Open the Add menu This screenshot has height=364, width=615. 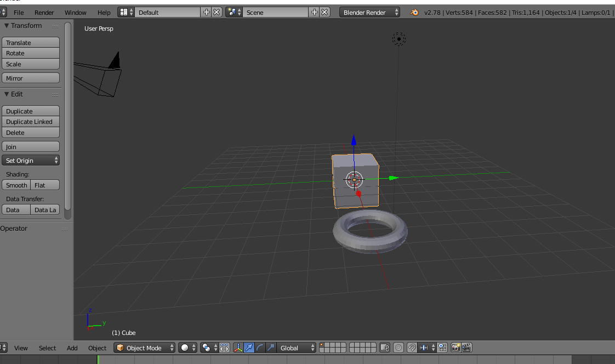tap(72, 348)
